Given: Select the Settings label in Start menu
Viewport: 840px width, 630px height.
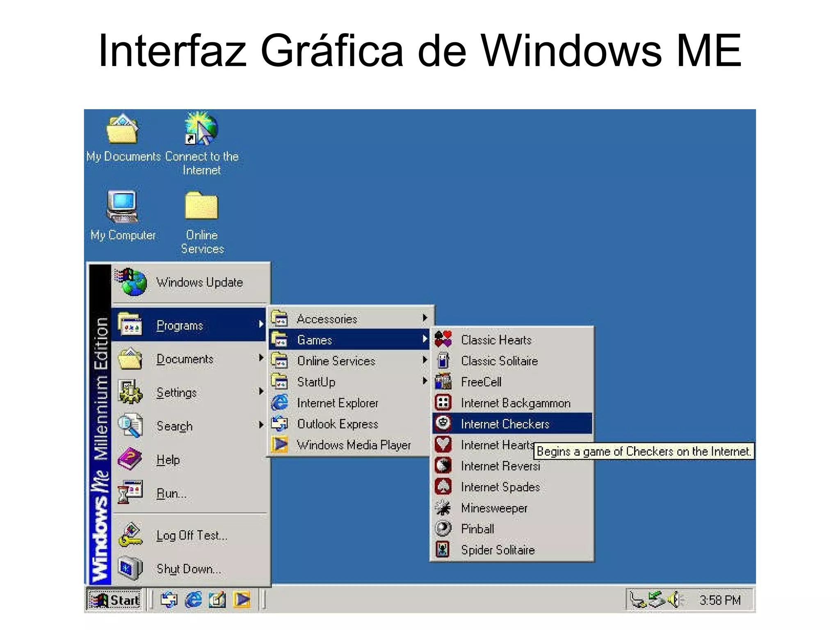Looking at the screenshot, I should click(x=176, y=393).
